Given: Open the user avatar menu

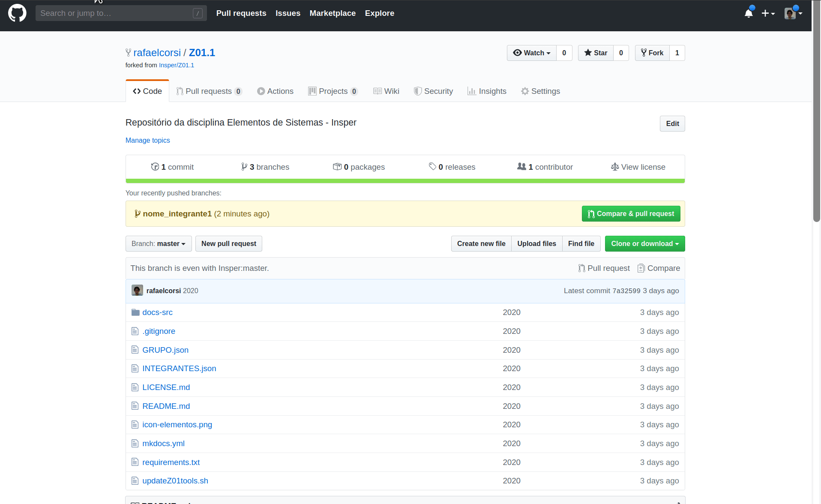Looking at the screenshot, I should coord(793,13).
